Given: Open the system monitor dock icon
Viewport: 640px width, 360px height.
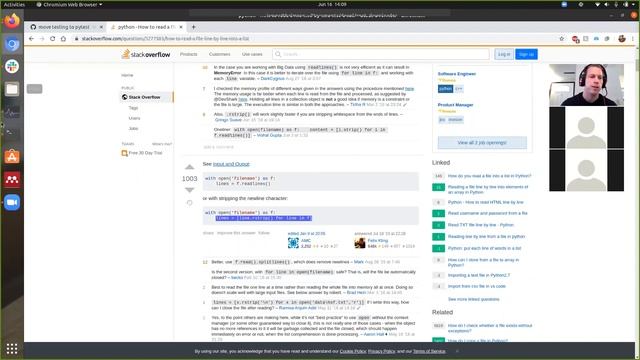Looking at the screenshot, I should pos(12,111).
